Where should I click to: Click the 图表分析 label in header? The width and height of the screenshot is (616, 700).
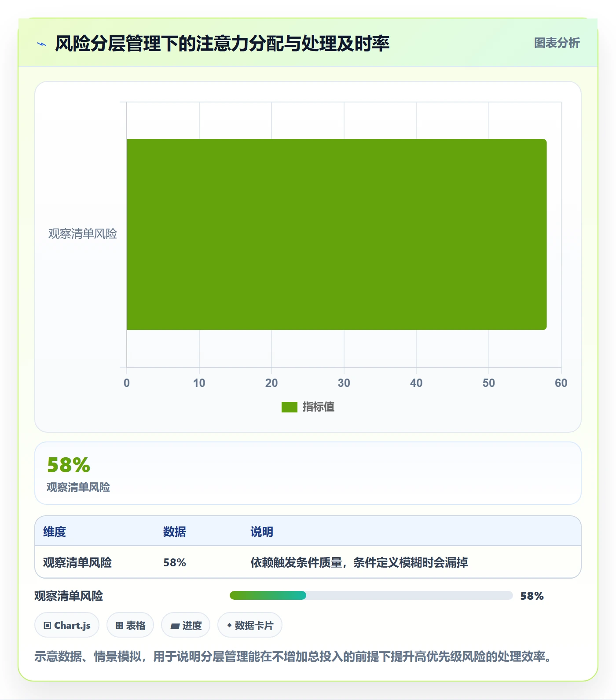click(x=557, y=43)
